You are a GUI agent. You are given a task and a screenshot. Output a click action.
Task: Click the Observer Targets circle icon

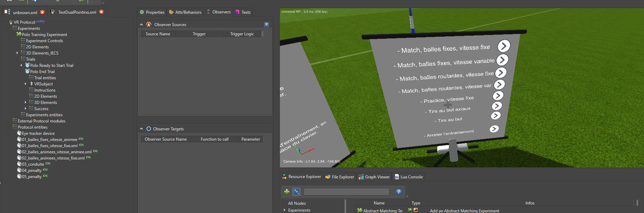pyautogui.click(x=149, y=129)
